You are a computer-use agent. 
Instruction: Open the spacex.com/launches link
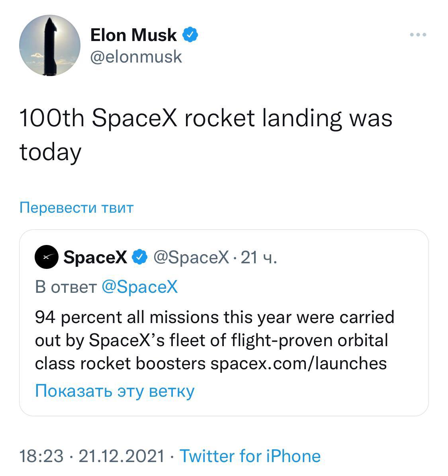298,363
